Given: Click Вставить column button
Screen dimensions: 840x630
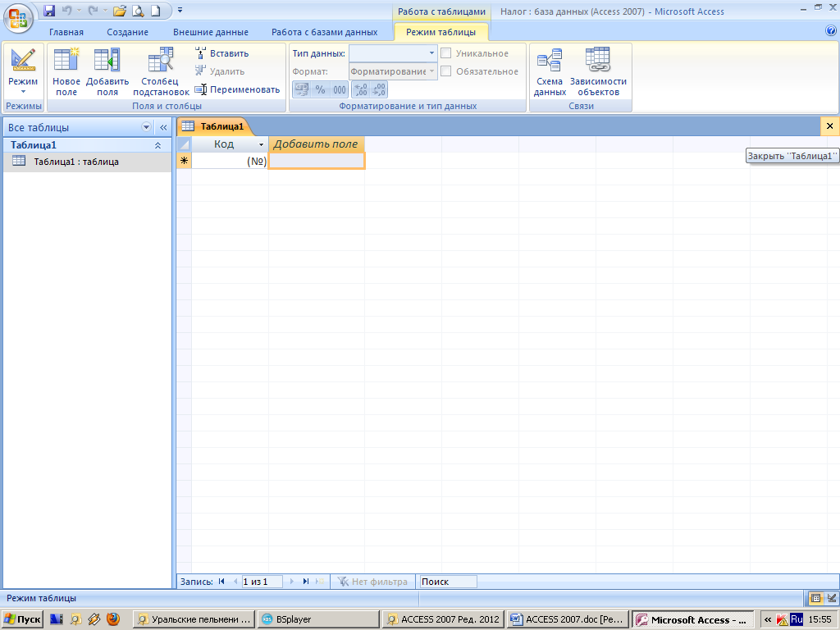Looking at the screenshot, I should coord(221,53).
